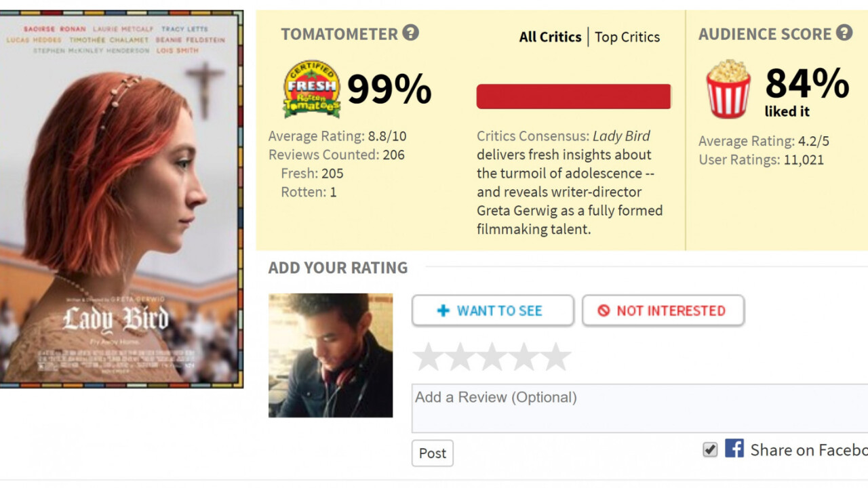Click the Facebook logo icon
868x488 pixels.
(x=734, y=449)
